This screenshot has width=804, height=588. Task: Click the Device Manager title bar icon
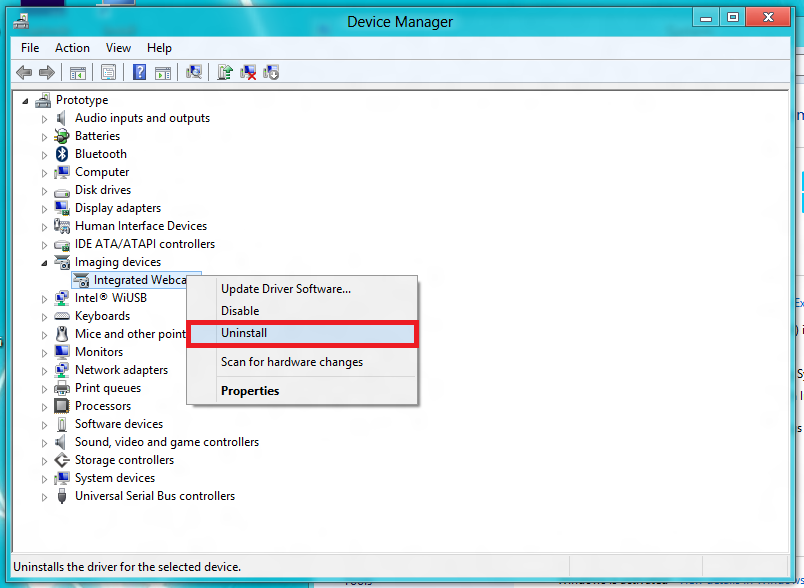pos(21,22)
